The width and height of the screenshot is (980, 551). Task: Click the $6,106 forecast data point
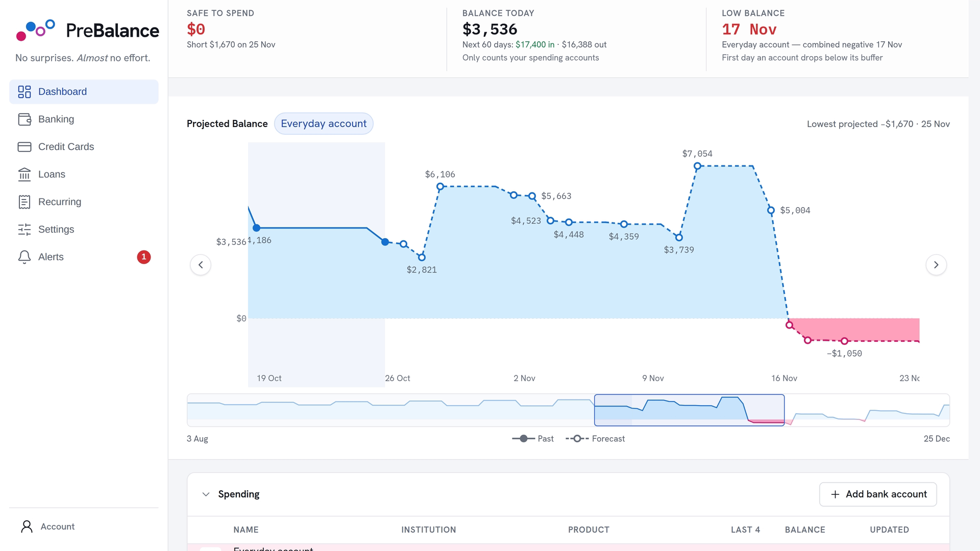click(440, 187)
